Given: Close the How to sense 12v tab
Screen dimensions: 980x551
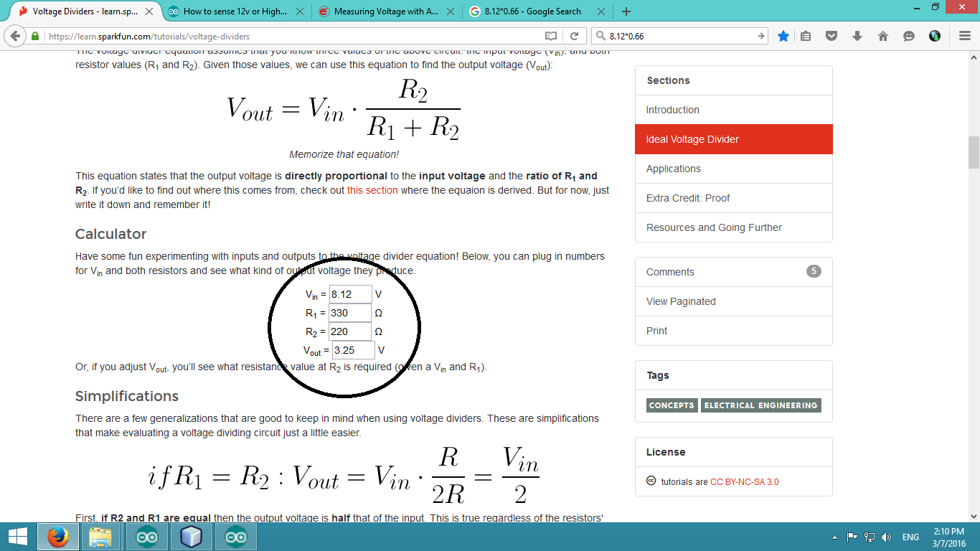Looking at the screenshot, I should tap(299, 11).
